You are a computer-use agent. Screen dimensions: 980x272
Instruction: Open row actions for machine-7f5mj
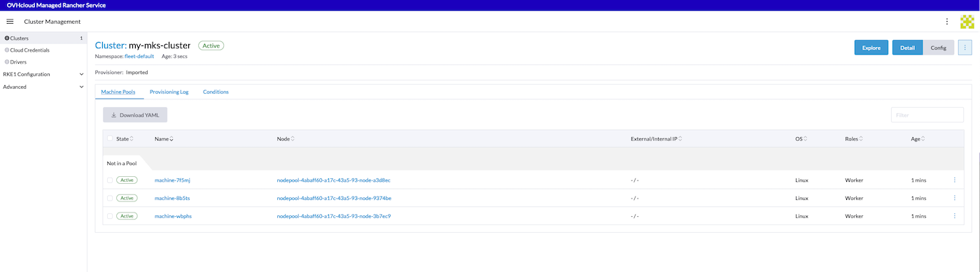pos(954,180)
